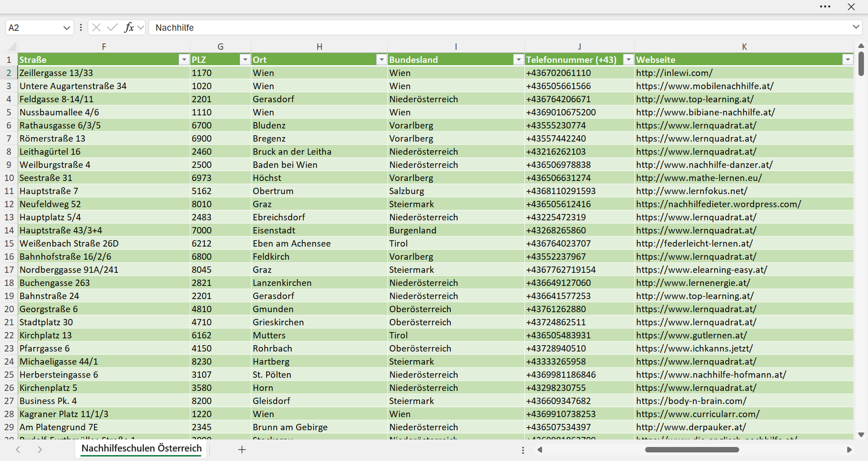Image resolution: width=868 pixels, height=461 pixels.
Task: Open the Ort column filter dropdown
Action: [x=381, y=60]
